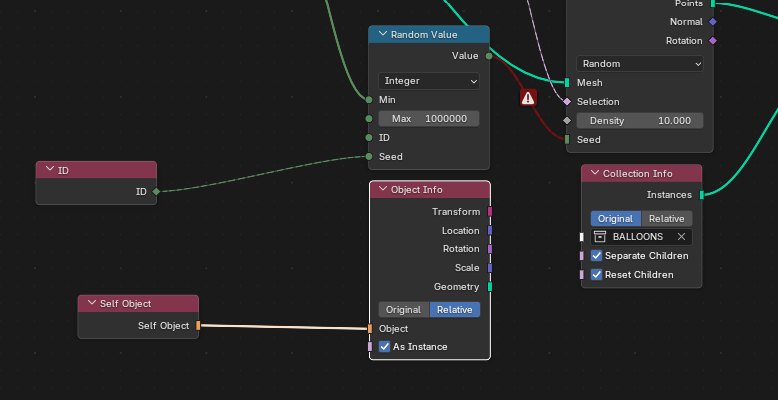Select Relative in the Collection Info node

pyautogui.click(x=666, y=219)
